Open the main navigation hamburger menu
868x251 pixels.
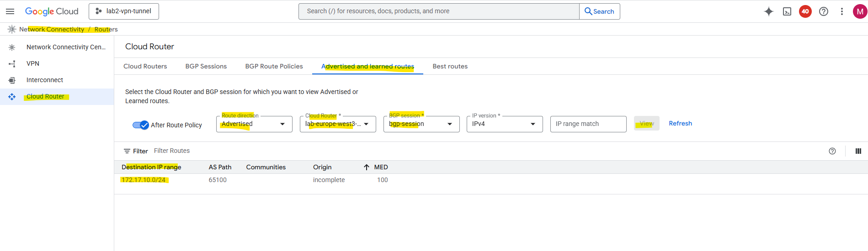click(10, 11)
